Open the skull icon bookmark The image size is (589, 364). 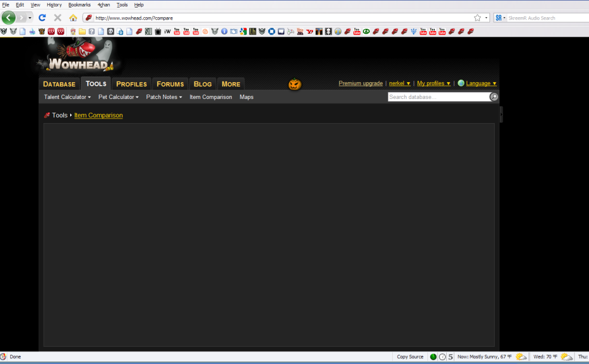[110, 32]
